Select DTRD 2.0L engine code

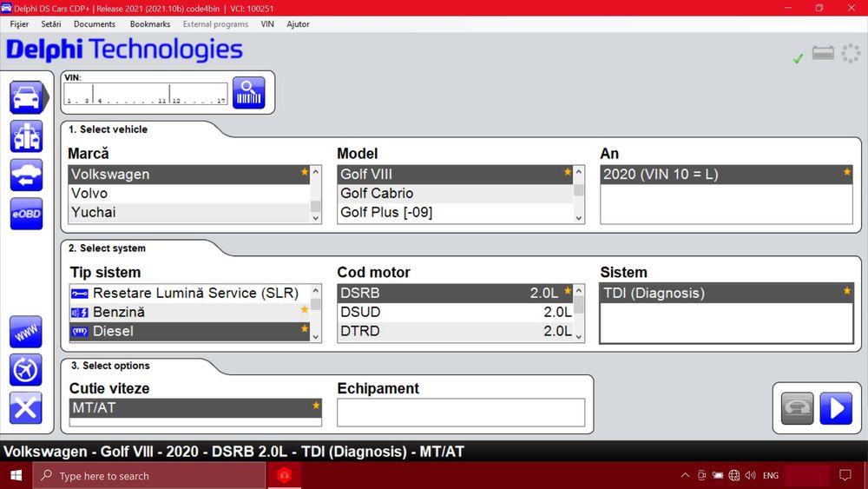point(455,331)
